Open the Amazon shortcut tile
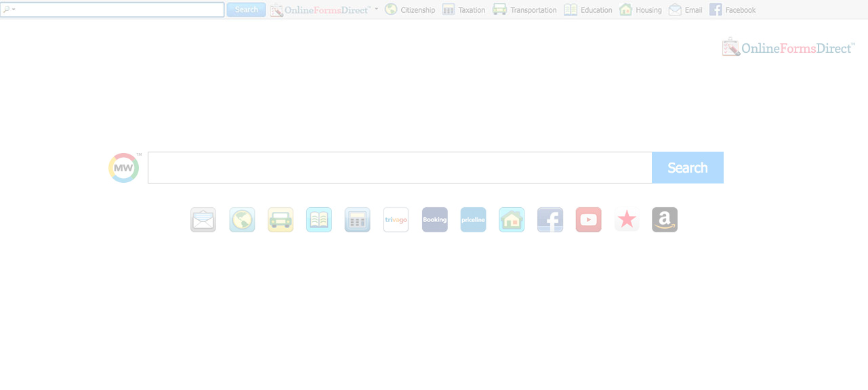868x390 pixels. 665,220
